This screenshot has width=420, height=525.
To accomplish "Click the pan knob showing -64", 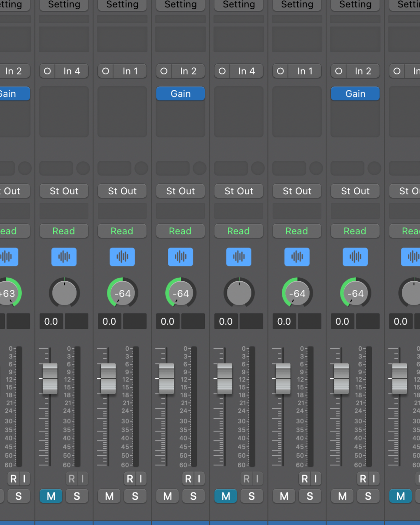I will pos(122,293).
